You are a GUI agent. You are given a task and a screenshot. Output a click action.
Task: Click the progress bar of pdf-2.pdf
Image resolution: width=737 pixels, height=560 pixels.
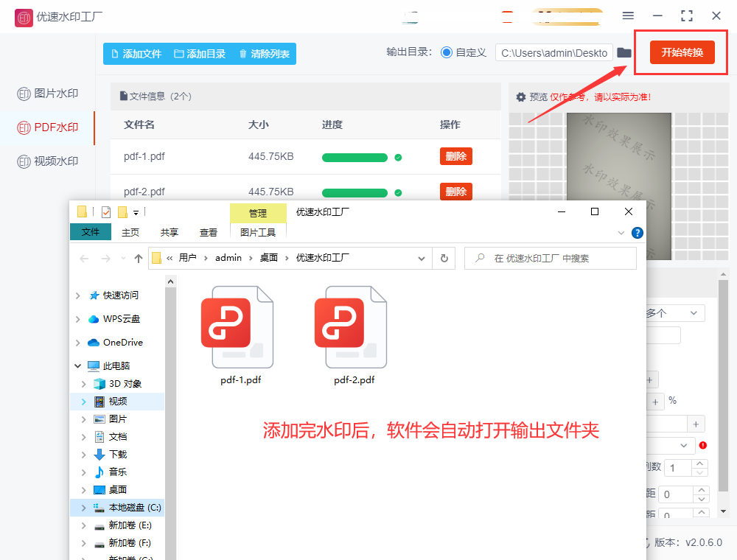(354, 192)
